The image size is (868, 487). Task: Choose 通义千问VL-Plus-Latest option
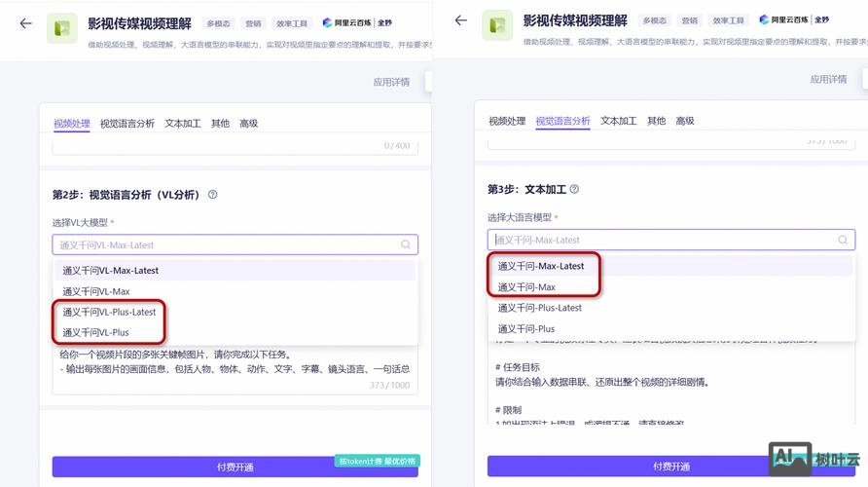pyautogui.click(x=235, y=312)
